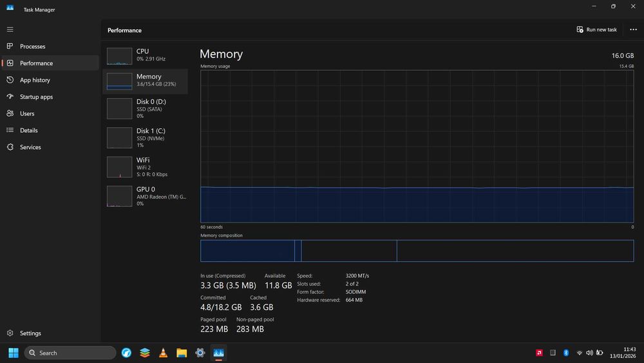
Task: Click the Task Manager taskbar icon
Action: [x=218, y=353]
